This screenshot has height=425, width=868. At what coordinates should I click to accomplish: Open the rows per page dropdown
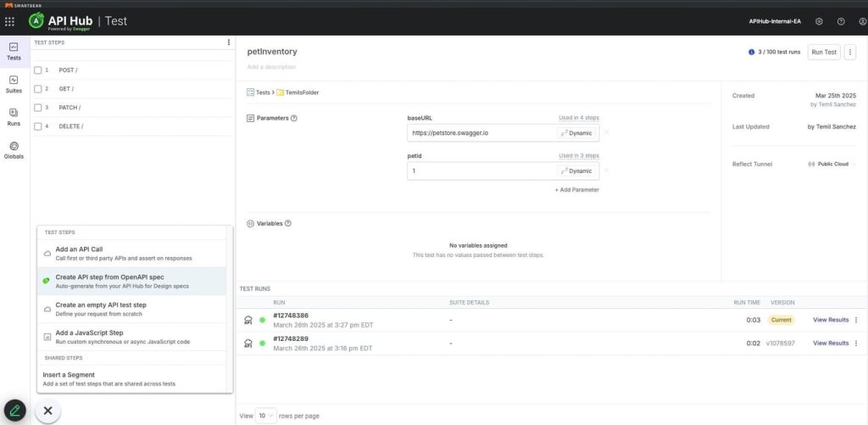(266, 416)
